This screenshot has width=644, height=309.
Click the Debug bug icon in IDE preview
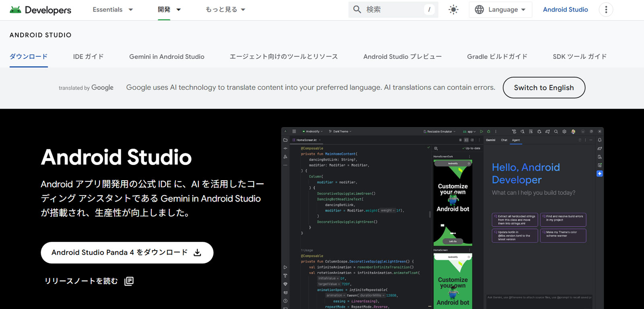pyautogui.click(x=489, y=132)
